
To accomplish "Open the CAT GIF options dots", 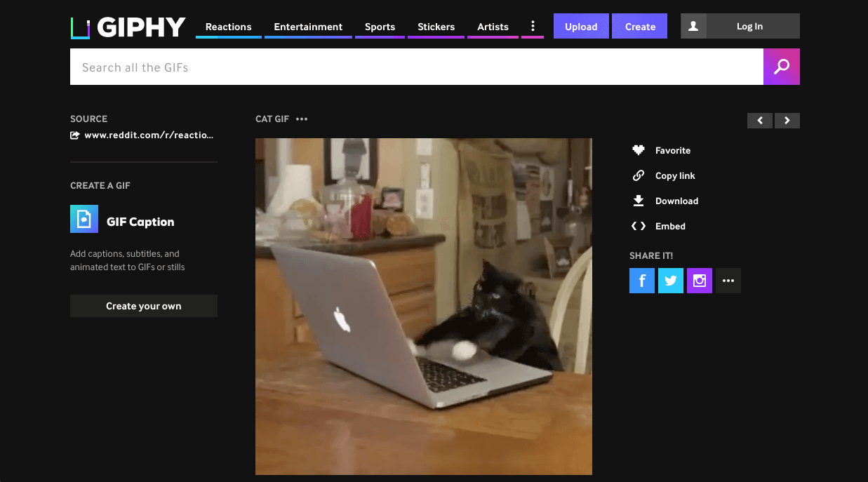I will 302,119.
